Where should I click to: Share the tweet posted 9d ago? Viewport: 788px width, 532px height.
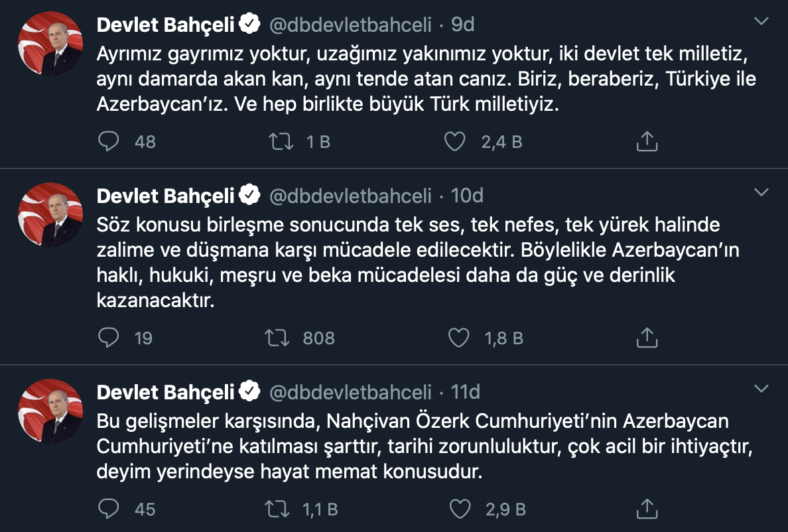pos(647,141)
